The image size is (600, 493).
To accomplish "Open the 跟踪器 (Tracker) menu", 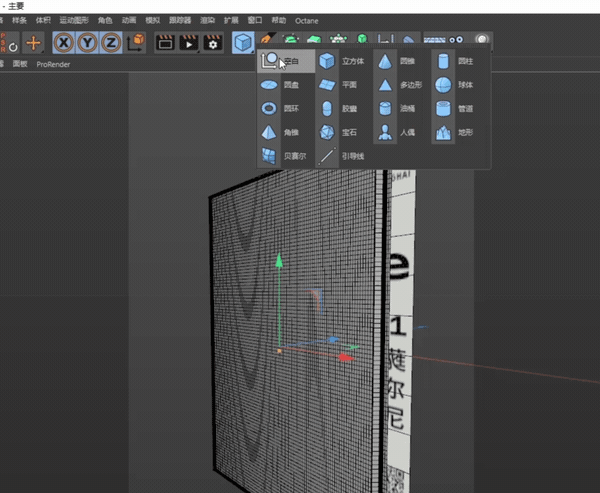I will pos(180,21).
